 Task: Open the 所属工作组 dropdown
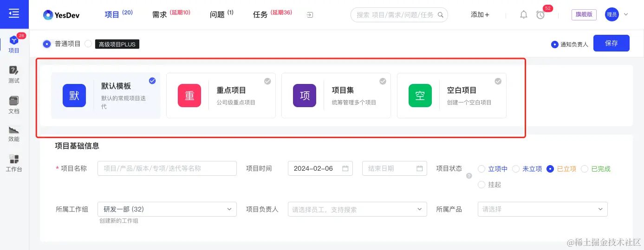coord(167,209)
